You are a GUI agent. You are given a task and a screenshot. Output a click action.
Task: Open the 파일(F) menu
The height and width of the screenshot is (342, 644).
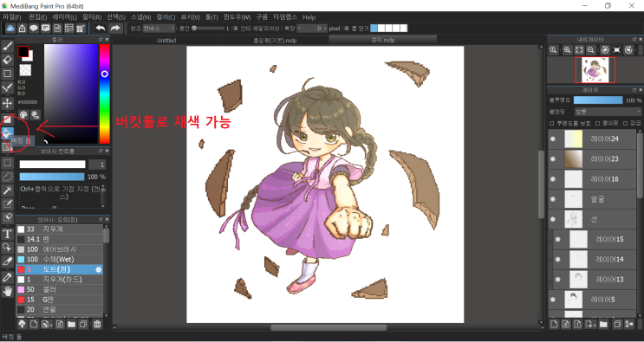12,17
